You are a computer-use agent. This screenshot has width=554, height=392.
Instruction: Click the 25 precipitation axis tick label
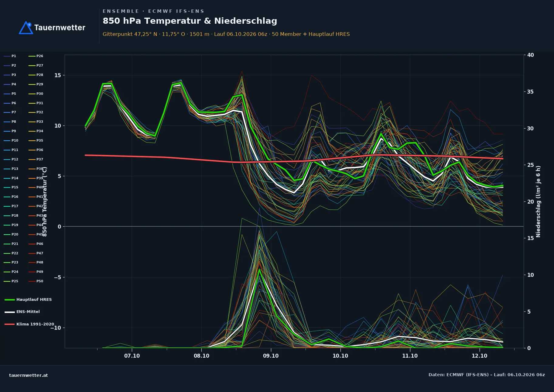[x=530, y=165]
